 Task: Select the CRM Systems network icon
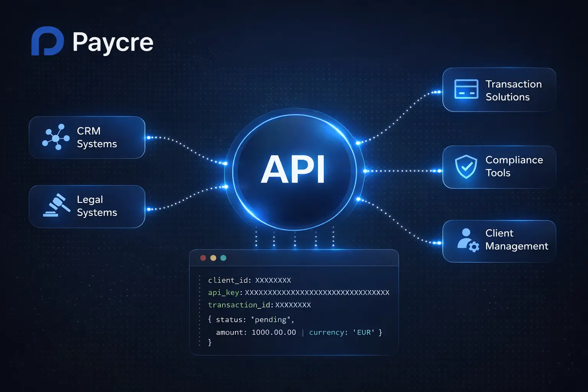pyautogui.click(x=56, y=137)
